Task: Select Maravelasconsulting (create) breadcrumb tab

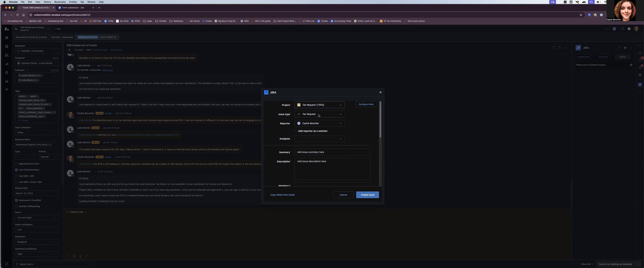Action: (31, 37)
